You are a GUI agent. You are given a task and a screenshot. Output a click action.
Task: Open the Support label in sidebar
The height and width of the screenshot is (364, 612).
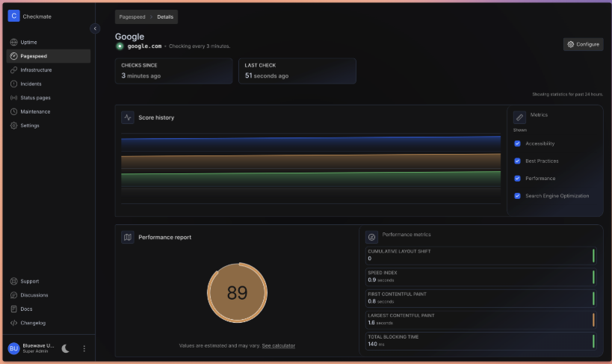point(30,281)
